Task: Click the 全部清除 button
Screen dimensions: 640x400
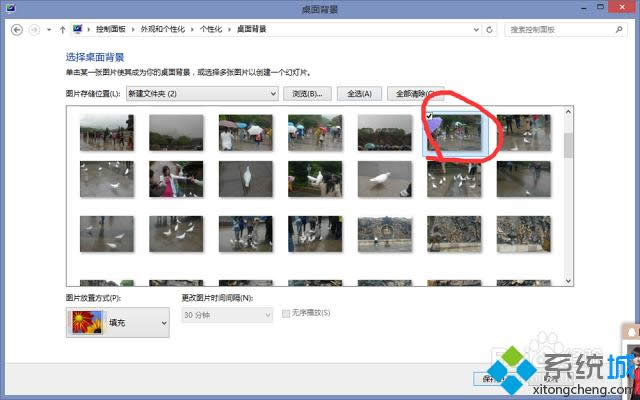Action: click(x=415, y=94)
